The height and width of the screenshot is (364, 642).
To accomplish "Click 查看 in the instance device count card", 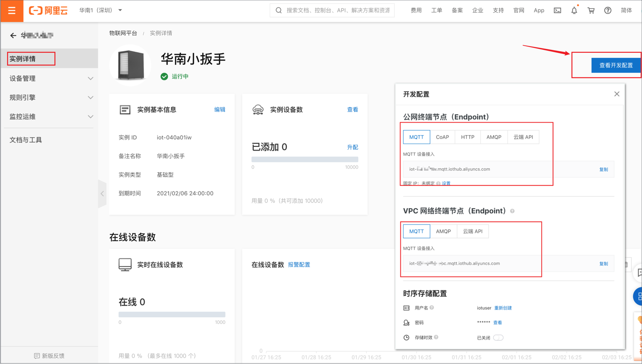I will pos(353,110).
